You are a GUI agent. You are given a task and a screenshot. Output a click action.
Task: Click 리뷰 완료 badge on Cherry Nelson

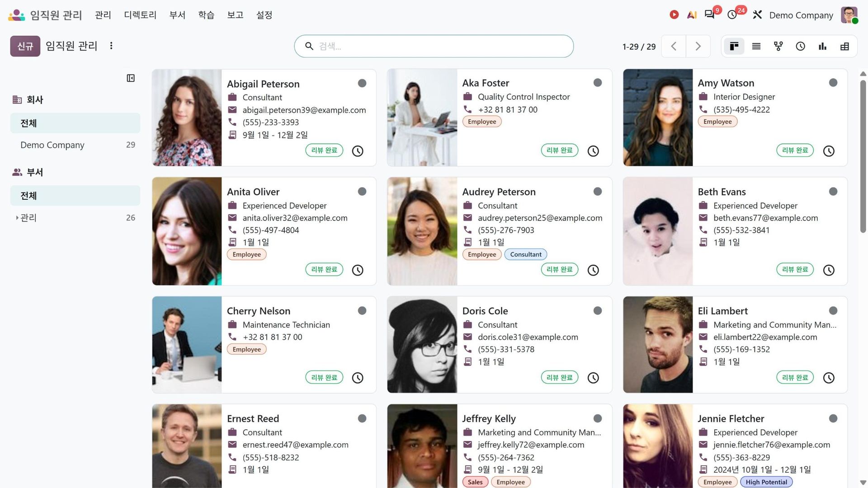[x=324, y=377]
